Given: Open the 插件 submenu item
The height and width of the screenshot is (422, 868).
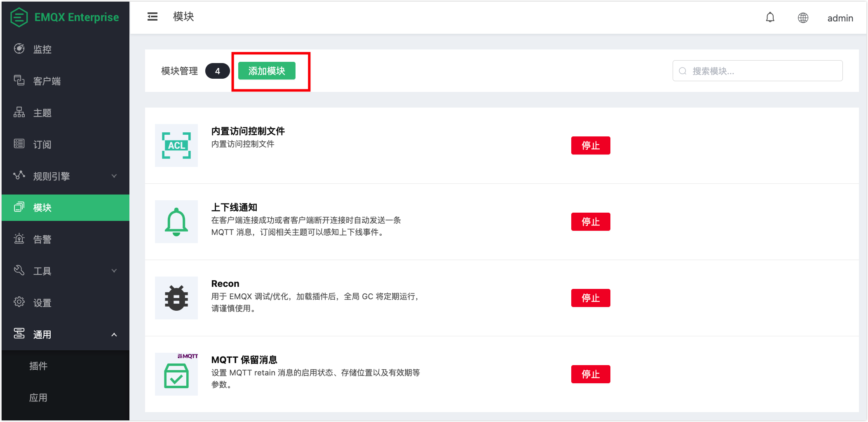Looking at the screenshot, I should coord(38,366).
